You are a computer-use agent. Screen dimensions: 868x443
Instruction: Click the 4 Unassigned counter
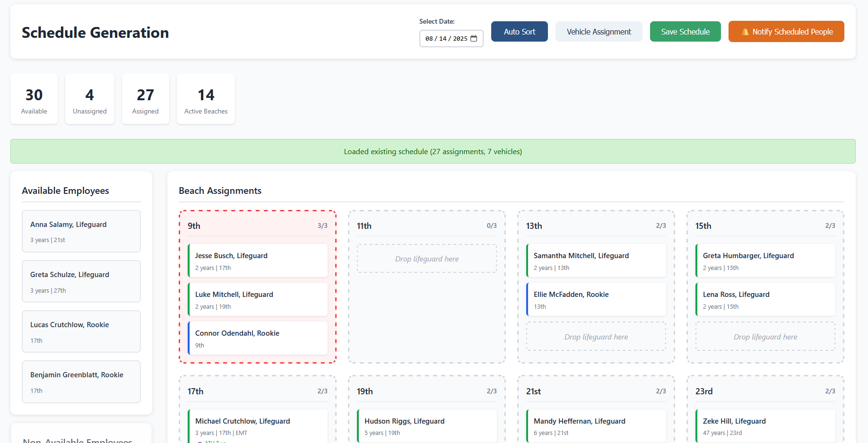pos(89,99)
